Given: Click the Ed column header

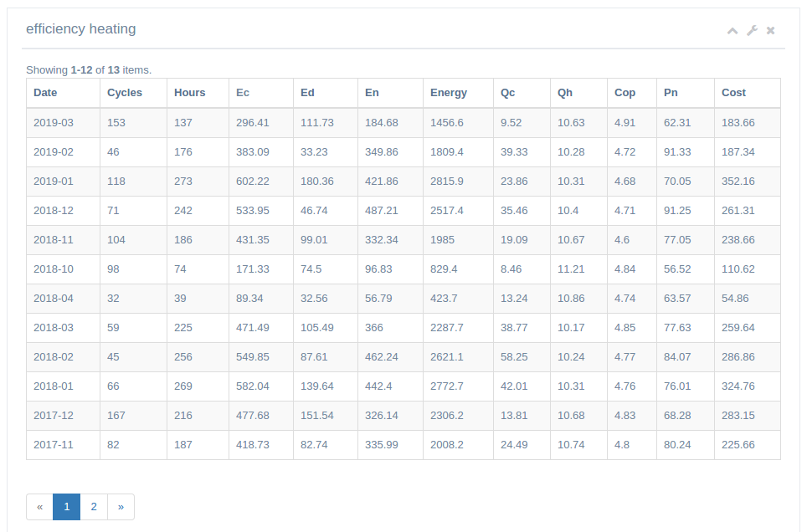Looking at the screenshot, I should pos(307,93).
